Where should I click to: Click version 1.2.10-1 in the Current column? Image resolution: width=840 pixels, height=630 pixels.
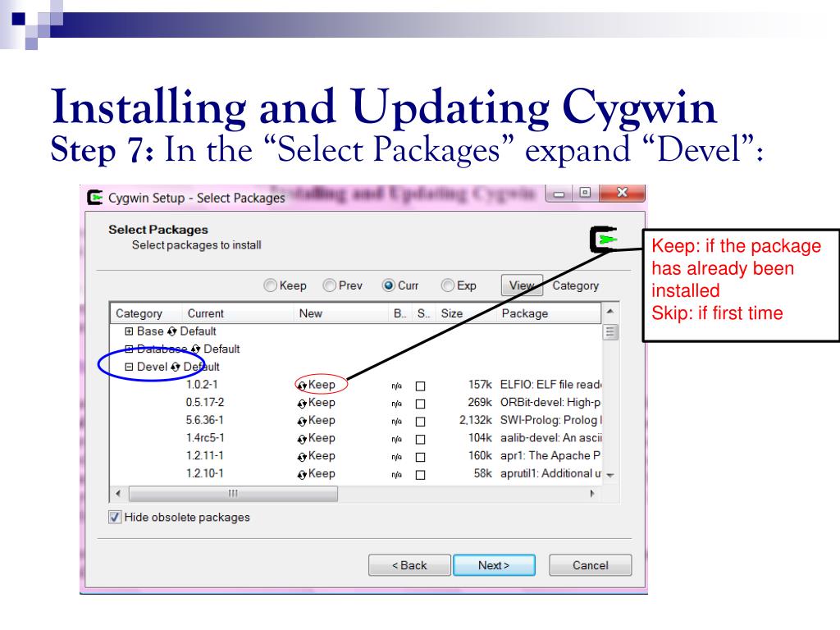(204, 473)
